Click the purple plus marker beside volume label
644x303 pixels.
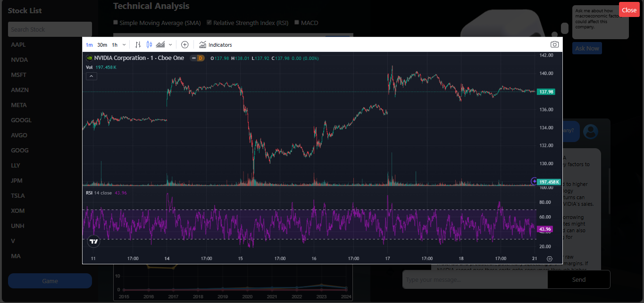coord(535,181)
